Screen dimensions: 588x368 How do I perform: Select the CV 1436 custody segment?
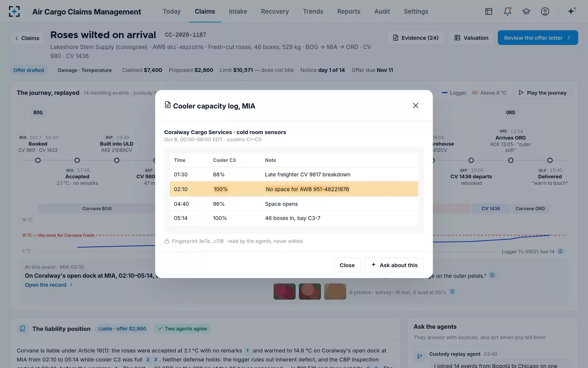coord(491,209)
